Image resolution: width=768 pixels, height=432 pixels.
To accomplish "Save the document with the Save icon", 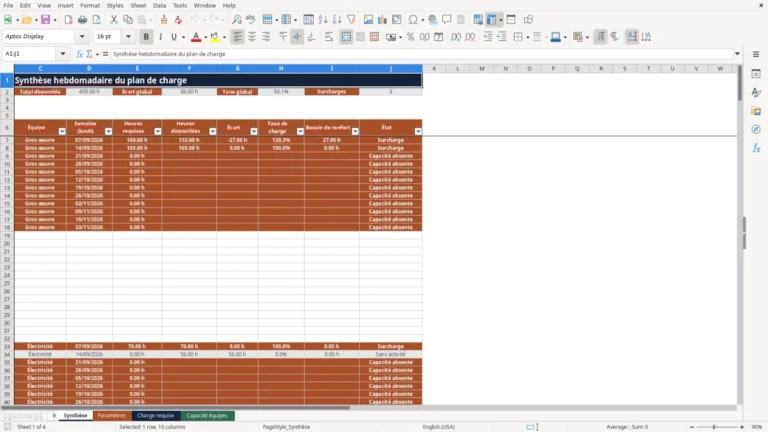I will click(x=46, y=20).
